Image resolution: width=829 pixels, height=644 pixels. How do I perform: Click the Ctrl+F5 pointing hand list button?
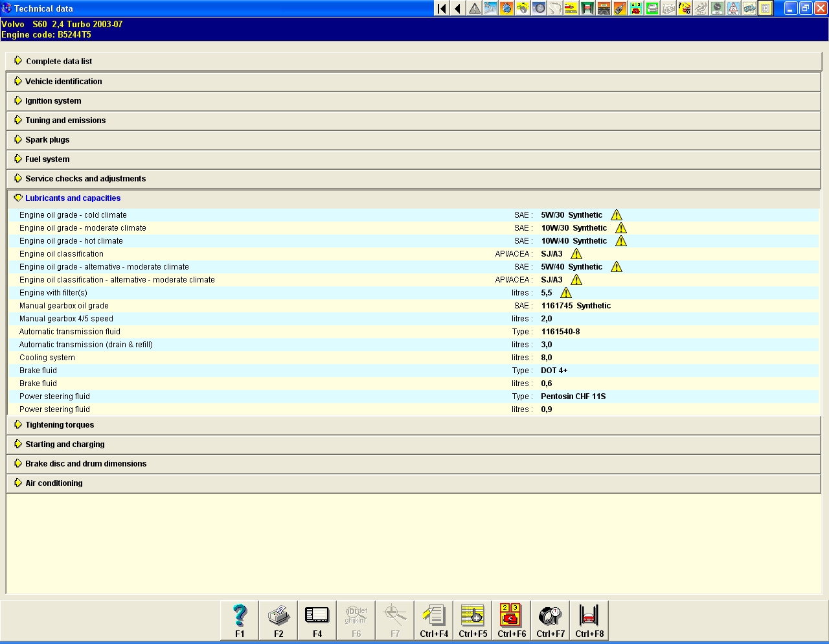pos(473,620)
